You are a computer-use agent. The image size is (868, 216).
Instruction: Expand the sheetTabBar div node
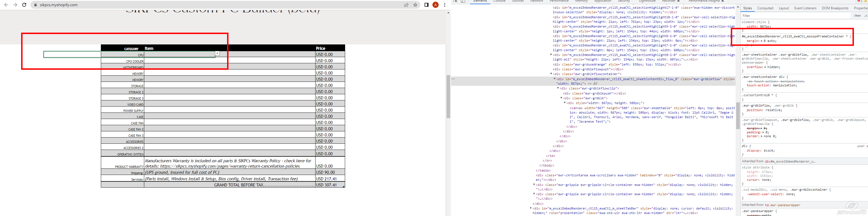coord(531,208)
